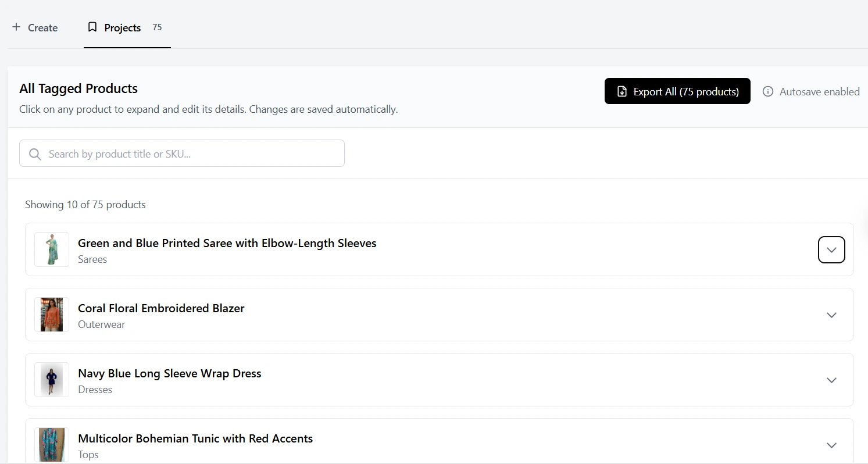Click the Coral Floral Blazer thumbnail
Image resolution: width=868 pixels, height=464 pixels.
pyautogui.click(x=51, y=315)
